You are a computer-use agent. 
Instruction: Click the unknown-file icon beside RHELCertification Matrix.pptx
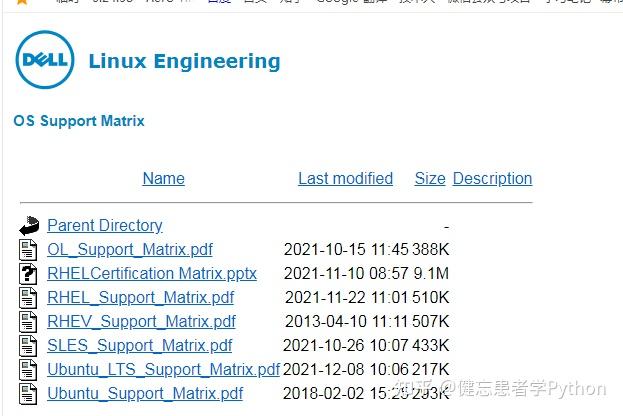click(x=29, y=274)
